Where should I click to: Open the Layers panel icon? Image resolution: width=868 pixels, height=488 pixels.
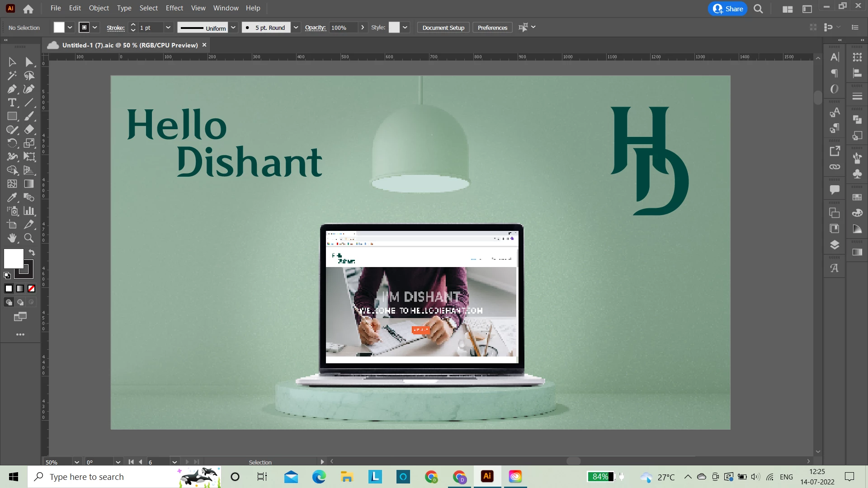(x=835, y=245)
